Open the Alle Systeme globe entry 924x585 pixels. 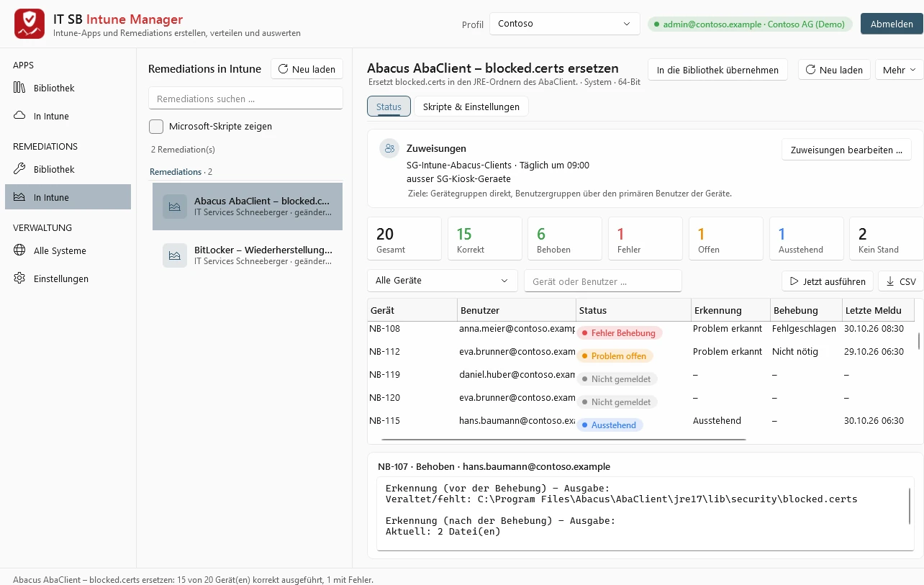pos(68,250)
